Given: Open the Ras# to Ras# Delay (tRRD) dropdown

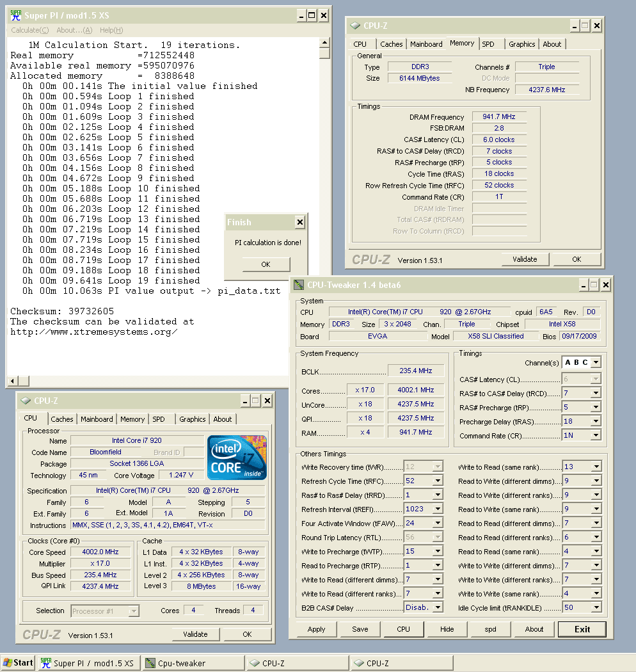Looking at the screenshot, I should pyautogui.click(x=438, y=495).
